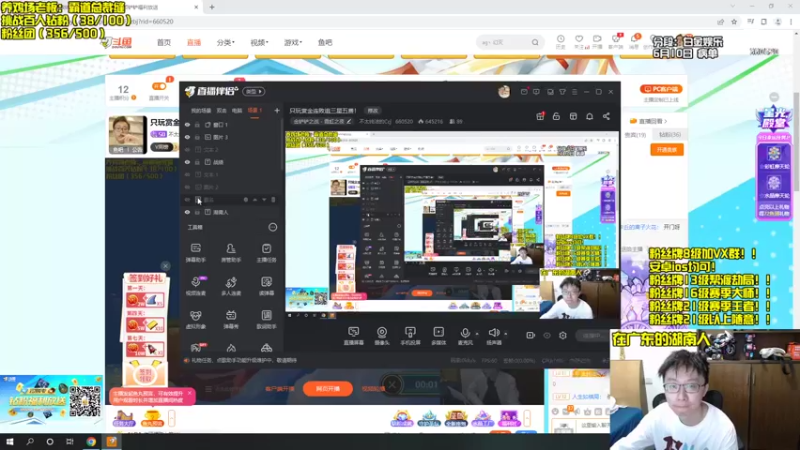This screenshot has width=800, height=450.
Task: Open the 弹幕秀 tool
Action: 231,319
